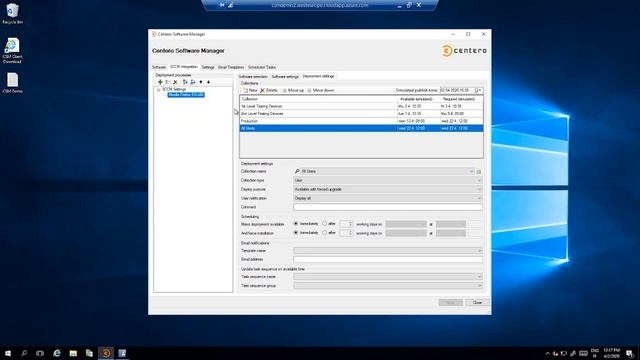Delete deployment process with red X in tree toolbar
640x360 pixels.
(x=176, y=82)
